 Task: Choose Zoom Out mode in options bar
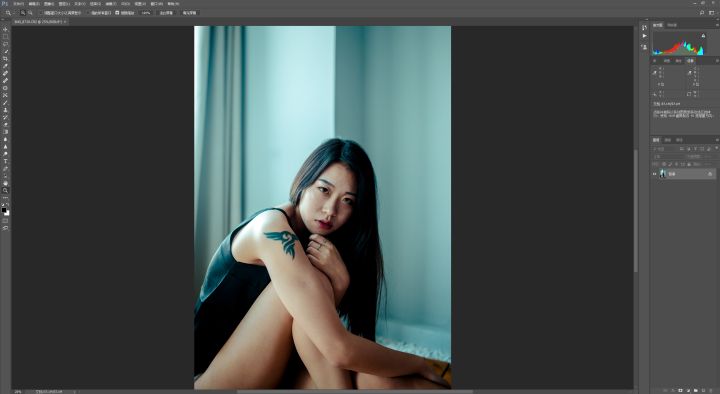point(30,13)
